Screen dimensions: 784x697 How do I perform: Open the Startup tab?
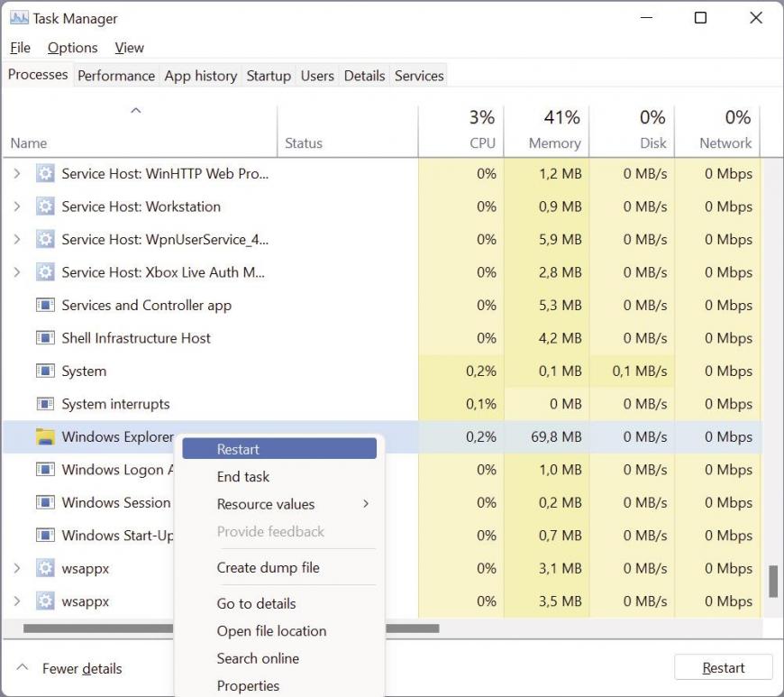pos(269,76)
